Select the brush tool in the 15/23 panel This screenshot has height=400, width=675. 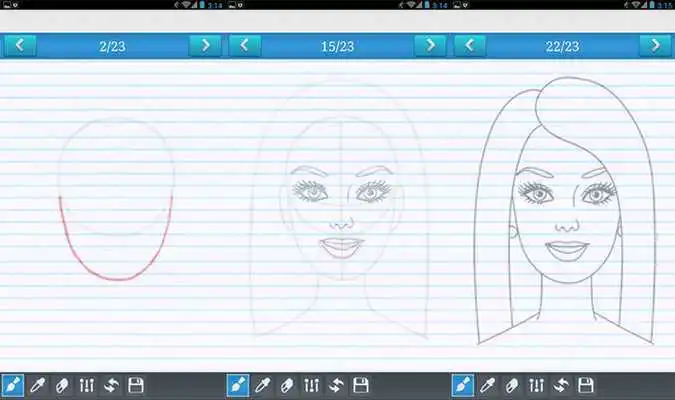[x=238, y=385]
